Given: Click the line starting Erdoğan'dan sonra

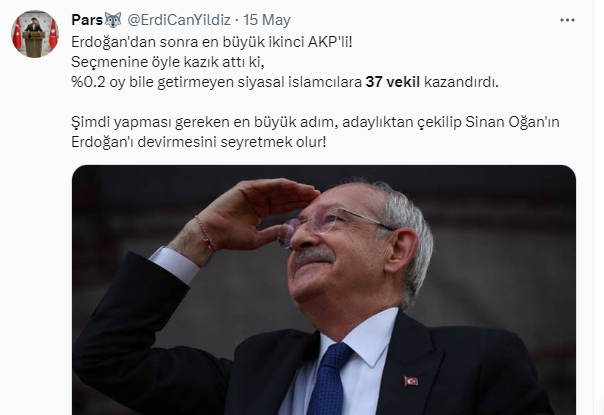Looking at the screenshot, I should point(212,42).
